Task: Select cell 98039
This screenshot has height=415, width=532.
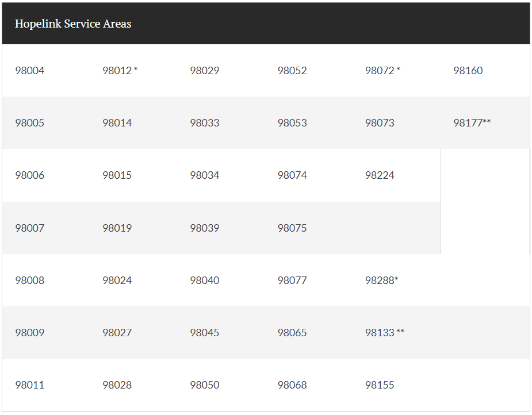Action: click(205, 228)
